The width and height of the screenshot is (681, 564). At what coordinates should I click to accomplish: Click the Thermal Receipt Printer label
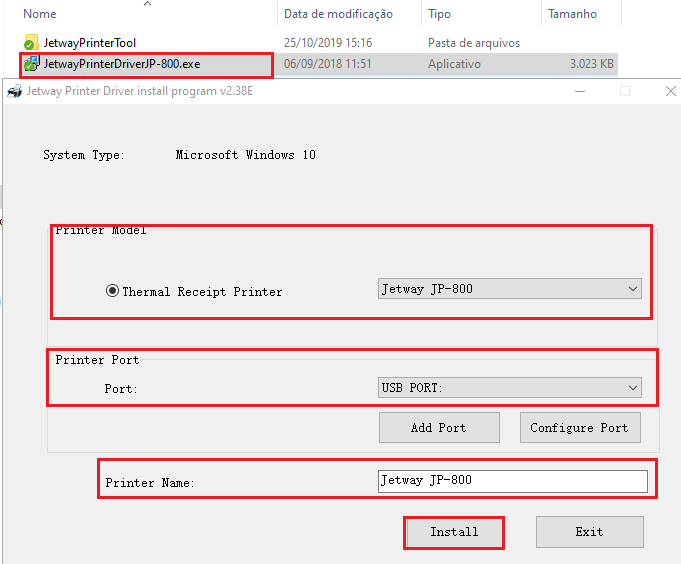(x=202, y=291)
